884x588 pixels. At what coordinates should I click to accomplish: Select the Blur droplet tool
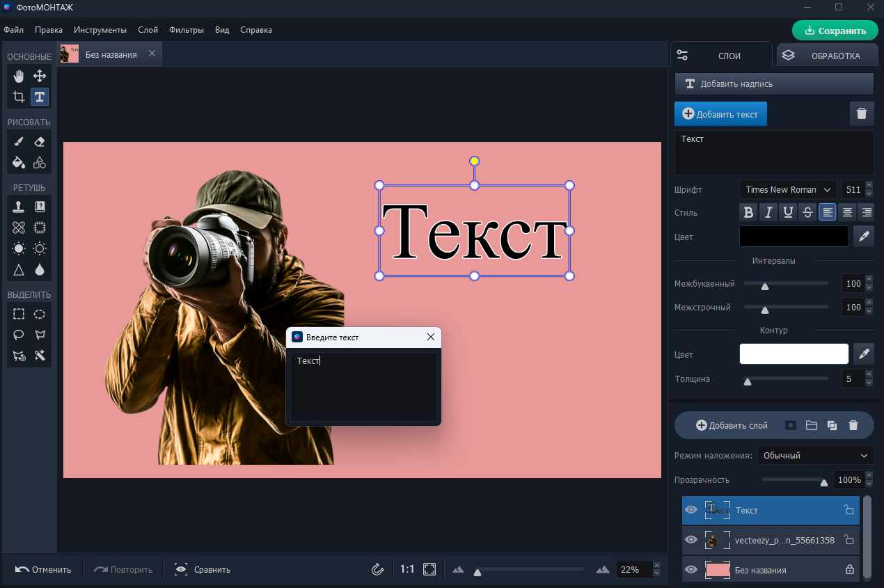(x=40, y=269)
